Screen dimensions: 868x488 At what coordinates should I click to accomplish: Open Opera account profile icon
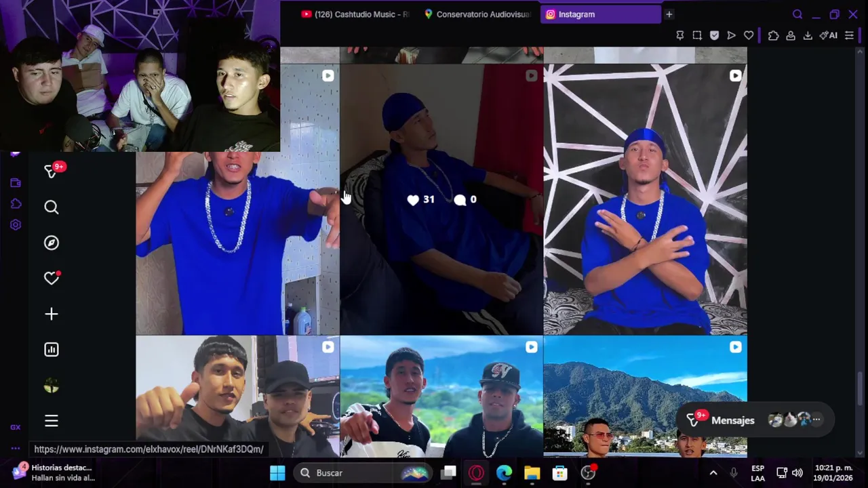point(791,35)
